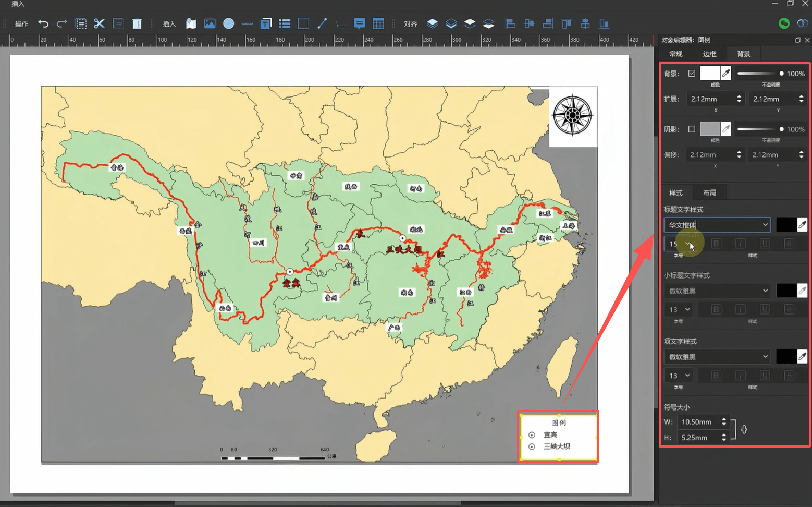
Task: Delete the selected element with the trash icon
Action: [x=137, y=23]
